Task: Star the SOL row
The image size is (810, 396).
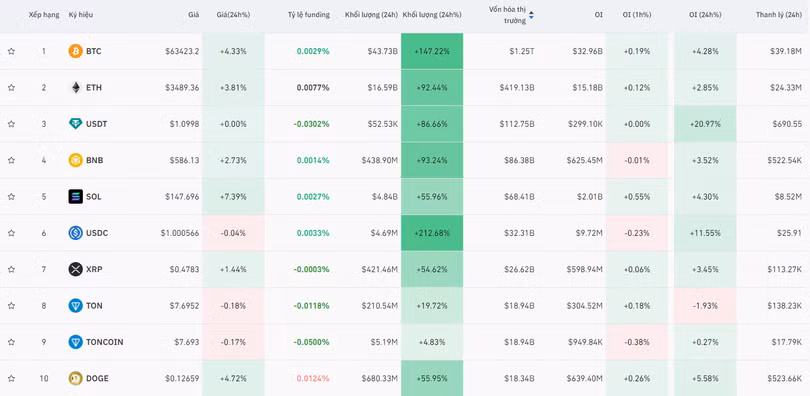Action: 11,196
